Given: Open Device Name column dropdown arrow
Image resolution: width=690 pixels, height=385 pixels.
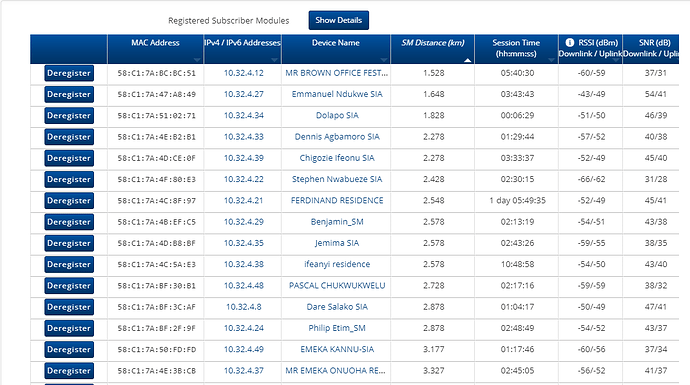Looking at the screenshot, I should point(384,59).
